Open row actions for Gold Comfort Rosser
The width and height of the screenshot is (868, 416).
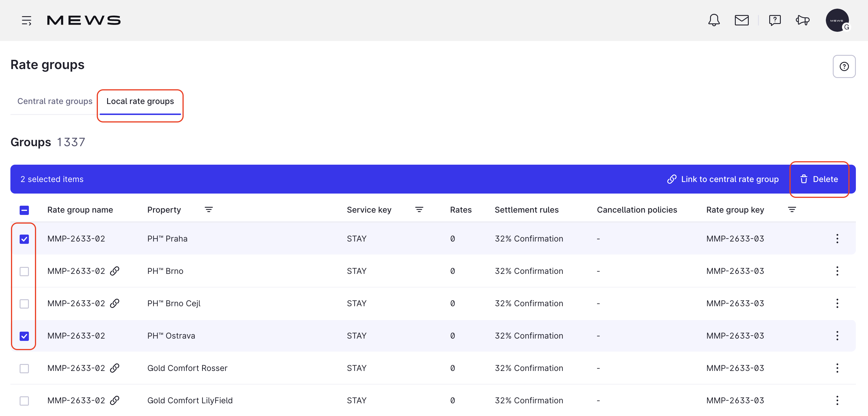[x=837, y=368]
